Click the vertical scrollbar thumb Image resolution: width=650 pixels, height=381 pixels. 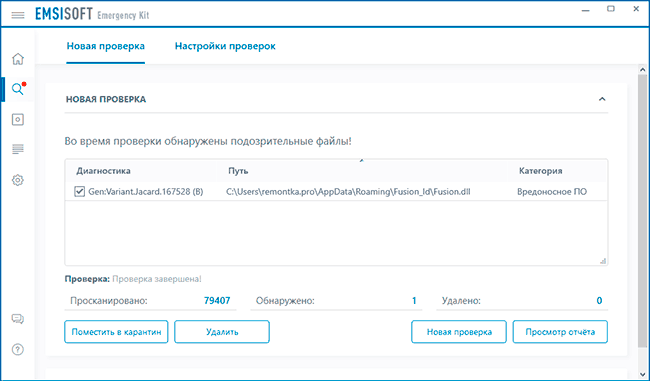point(643,211)
